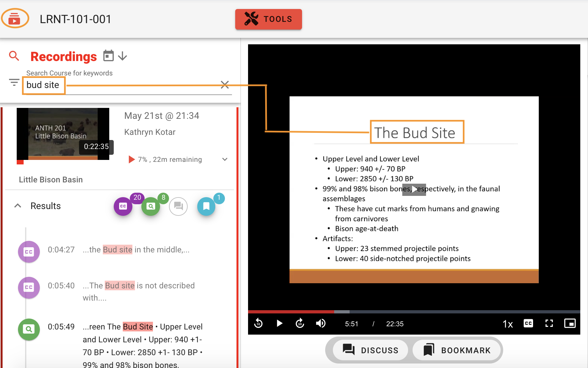Expand the recording progress details chevron
Viewport: 588px width, 368px height.
point(225,159)
